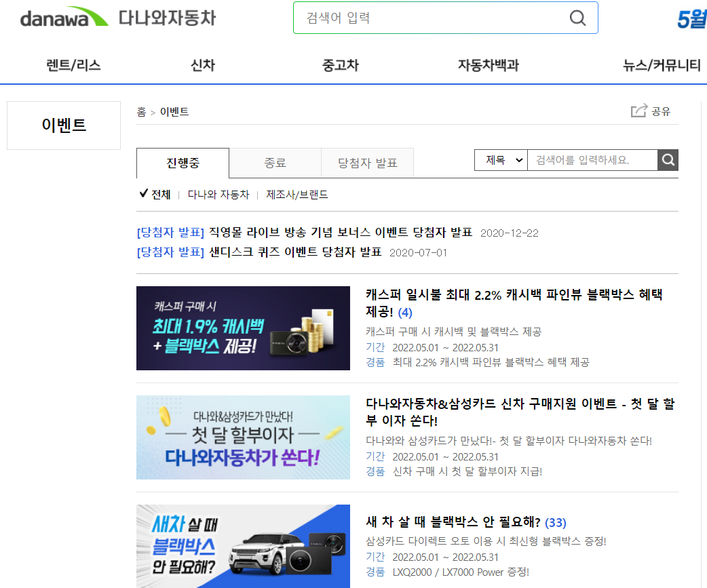
Task: Click the 5월 promo banner at top right
Action: point(691,19)
